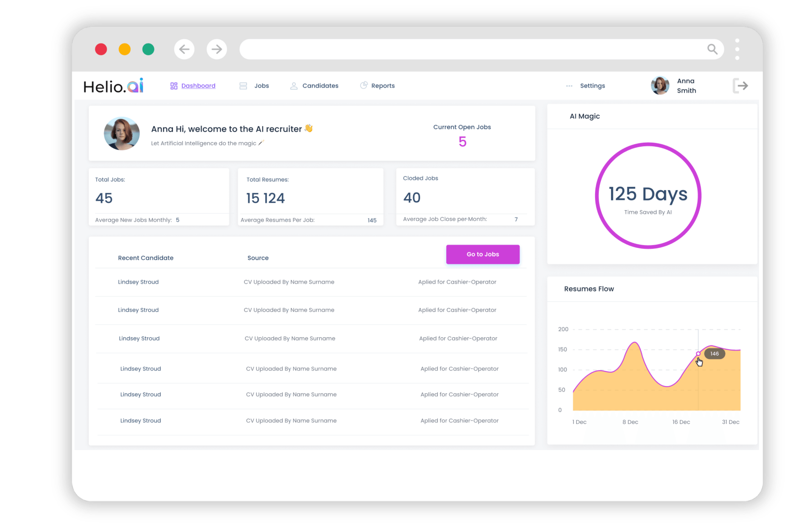Click the browser address bar

[478, 49]
